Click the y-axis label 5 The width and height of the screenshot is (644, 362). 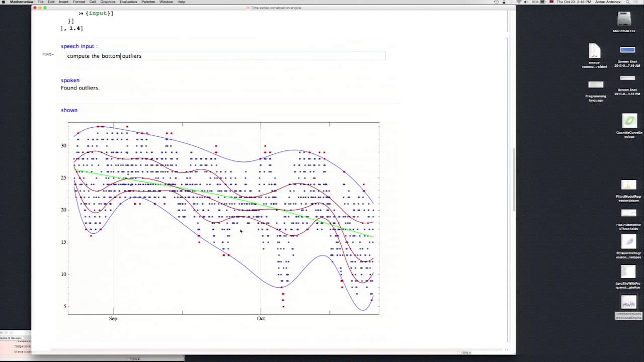(65, 306)
